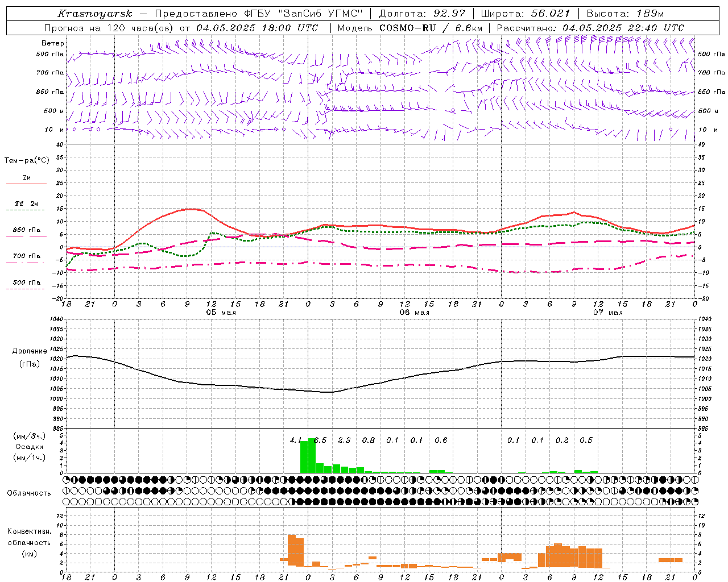Image resolution: width=728 pixels, height=582 pixels.
Task: Click the 05 мая date label
Action: pyautogui.click(x=221, y=313)
